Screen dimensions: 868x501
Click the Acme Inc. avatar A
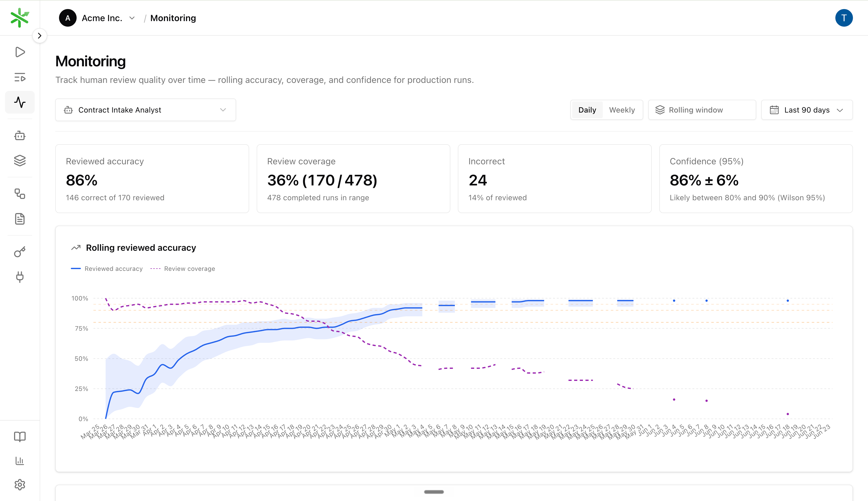pos(68,18)
